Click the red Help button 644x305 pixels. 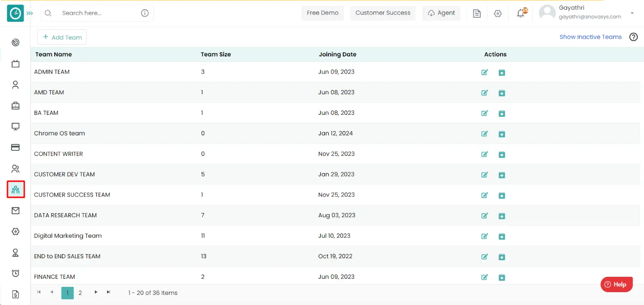coord(617,284)
